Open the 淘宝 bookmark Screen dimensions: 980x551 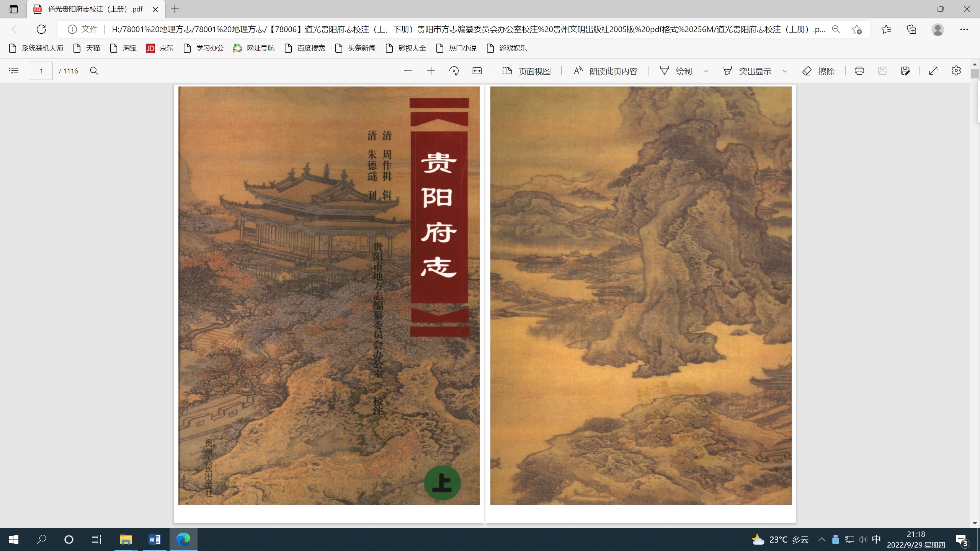pos(124,48)
